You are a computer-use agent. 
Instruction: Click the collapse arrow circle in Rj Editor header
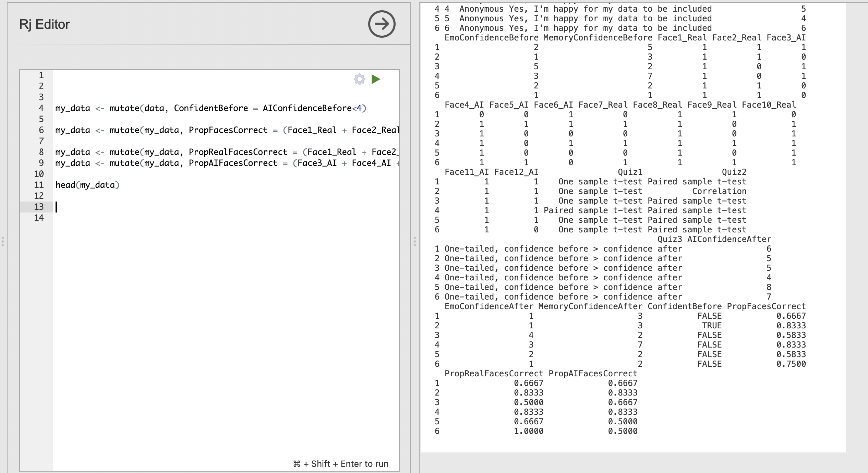[x=382, y=24]
